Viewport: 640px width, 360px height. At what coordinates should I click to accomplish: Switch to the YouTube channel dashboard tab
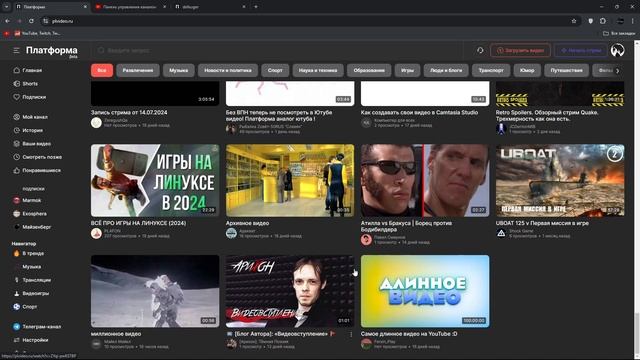click(130, 7)
